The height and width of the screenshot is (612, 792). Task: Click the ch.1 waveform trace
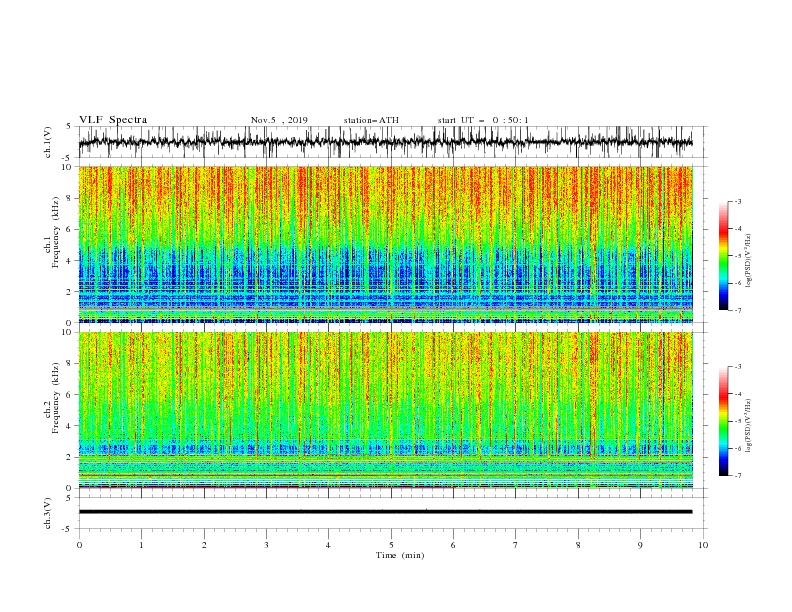point(386,142)
